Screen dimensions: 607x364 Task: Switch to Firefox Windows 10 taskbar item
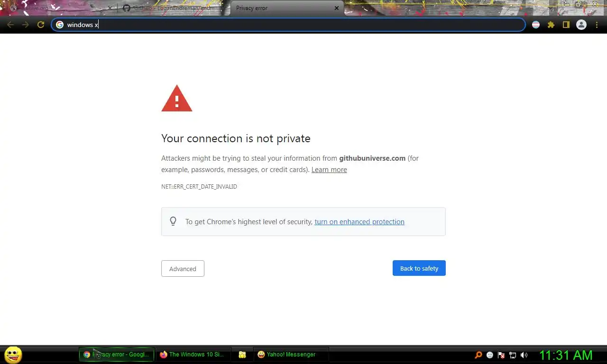pos(193,355)
